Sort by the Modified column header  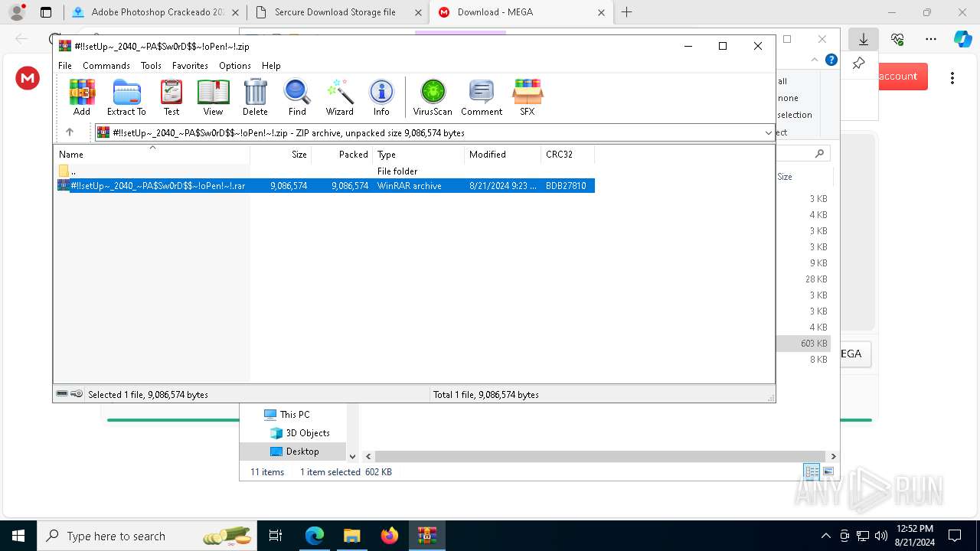(x=503, y=154)
